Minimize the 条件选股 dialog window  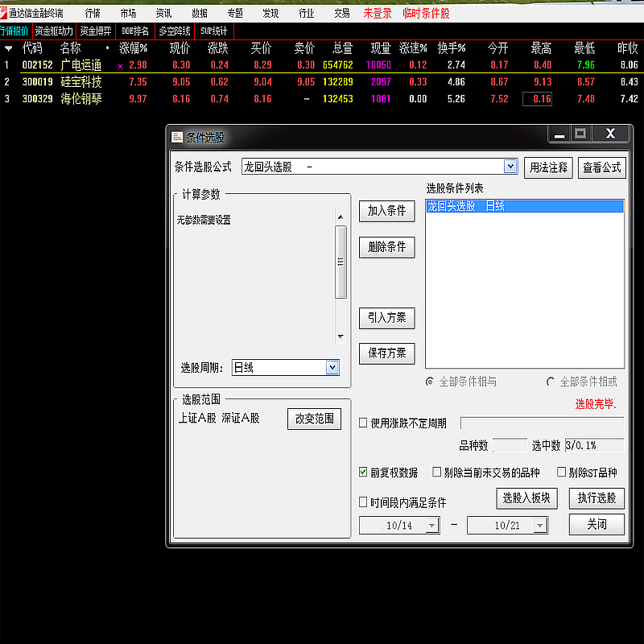[558, 134]
